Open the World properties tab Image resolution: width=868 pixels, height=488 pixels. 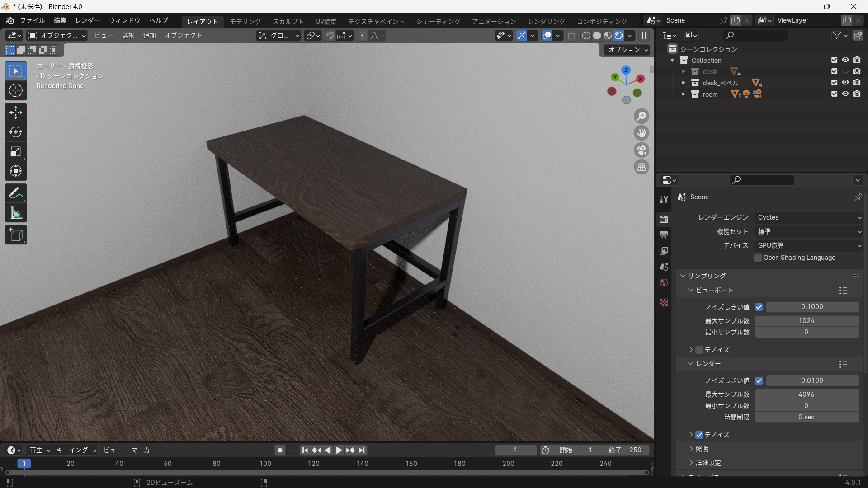pyautogui.click(x=664, y=283)
